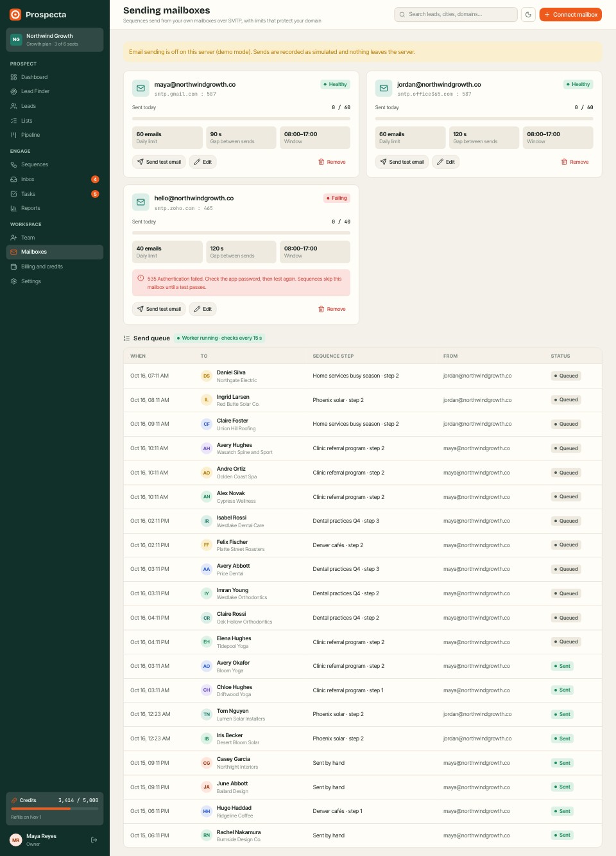Click the HH avatar for Hugo Haddad
This screenshot has height=856, width=616.
coord(207,811)
